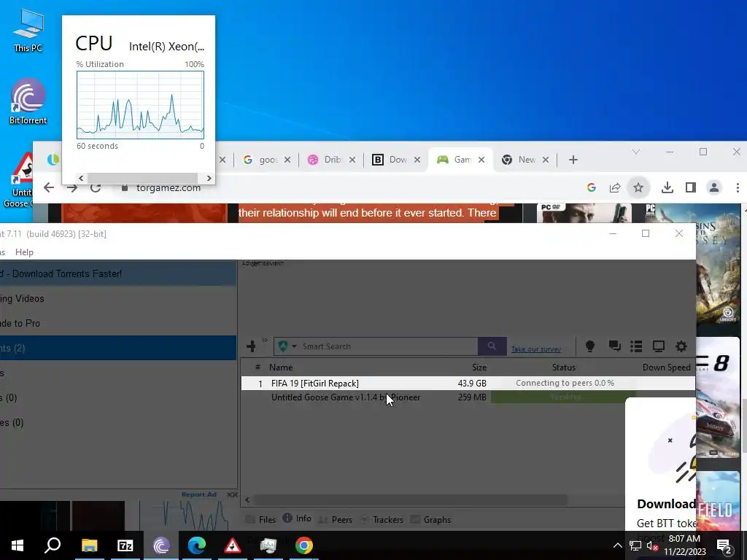Open Chrome profile avatar icon
The height and width of the screenshot is (560, 747).
click(713, 187)
